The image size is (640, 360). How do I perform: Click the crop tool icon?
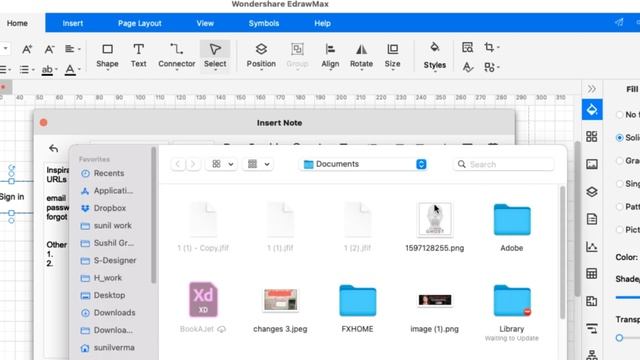[489, 47]
